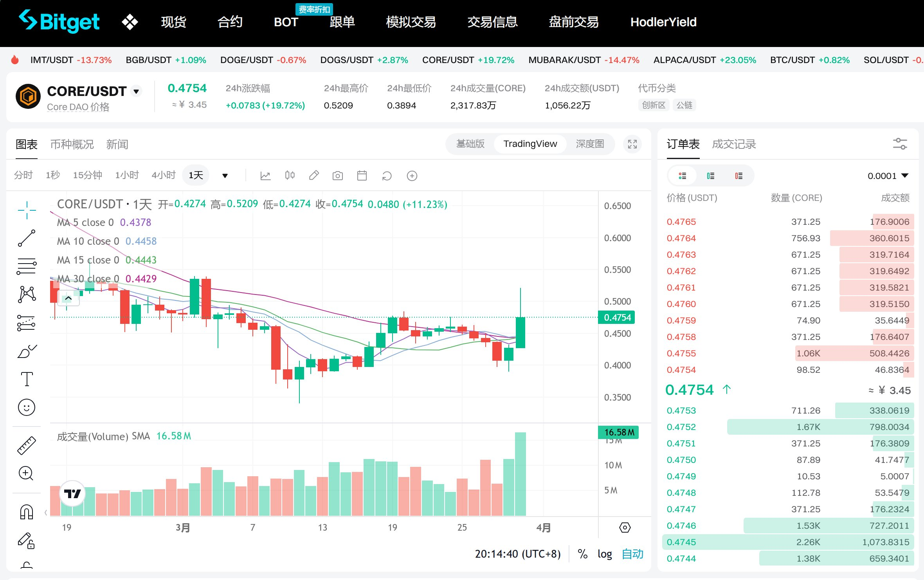
Task: Open order book settings sliders icon
Action: (x=900, y=144)
